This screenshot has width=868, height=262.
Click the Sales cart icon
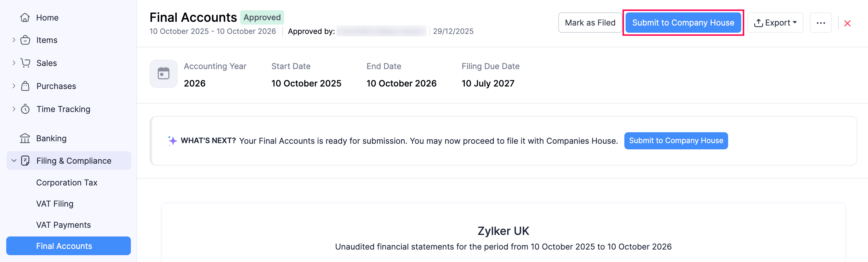(x=25, y=63)
